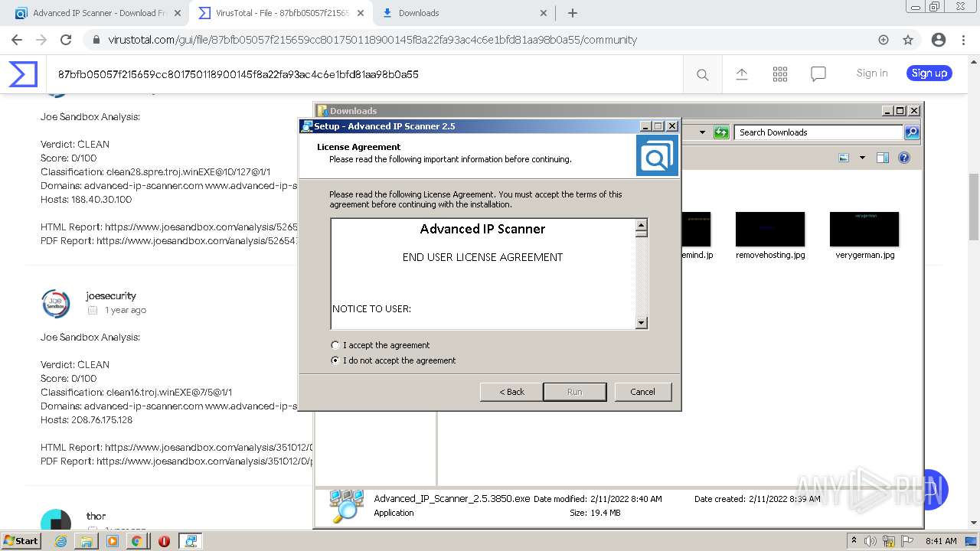Click joesecurity avatar image
980x551 pixels.
coord(56,303)
